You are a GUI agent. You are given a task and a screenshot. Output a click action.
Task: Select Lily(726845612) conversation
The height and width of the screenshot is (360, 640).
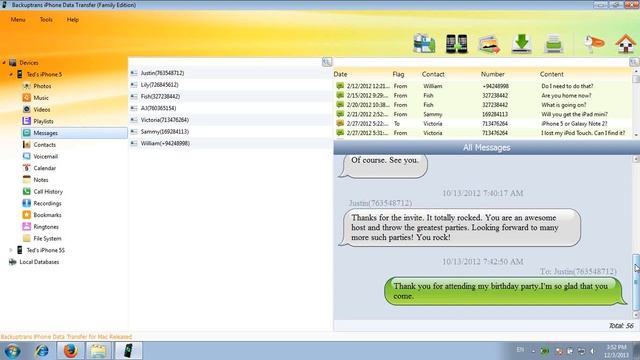(231, 85)
